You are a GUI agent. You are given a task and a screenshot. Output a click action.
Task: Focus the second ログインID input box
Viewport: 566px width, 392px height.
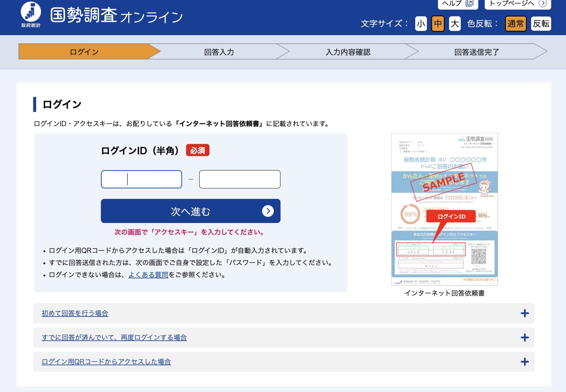coord(240,179)
